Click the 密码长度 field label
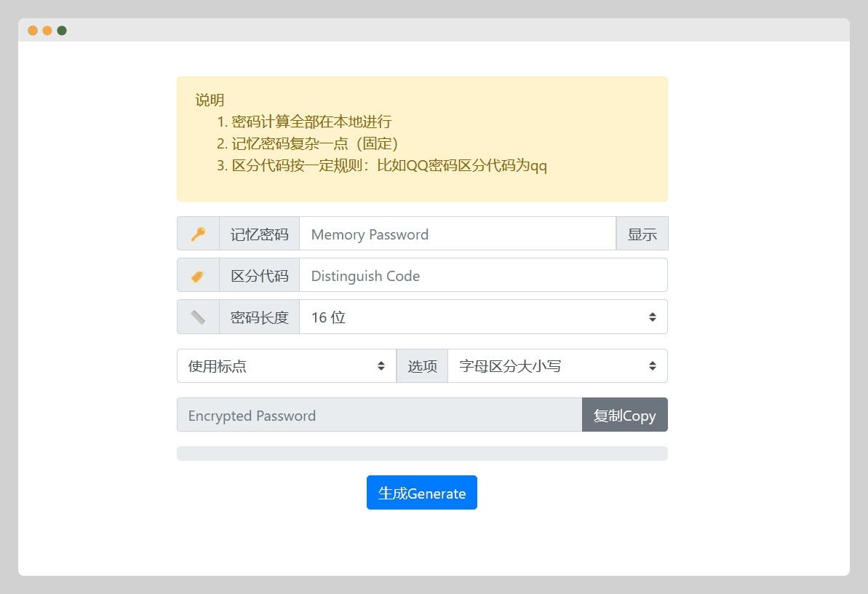 point(260,317)
